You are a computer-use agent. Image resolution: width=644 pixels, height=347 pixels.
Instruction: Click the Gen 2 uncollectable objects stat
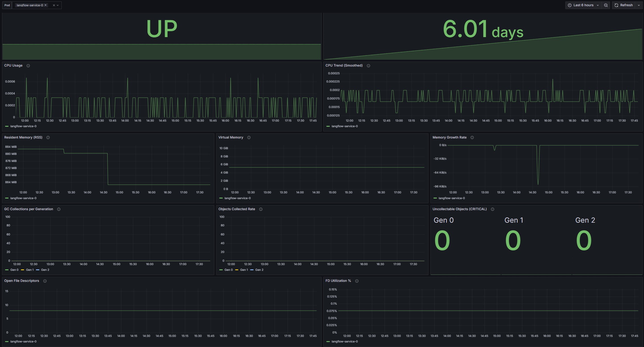pyautogui.click(x=583, y=240)
